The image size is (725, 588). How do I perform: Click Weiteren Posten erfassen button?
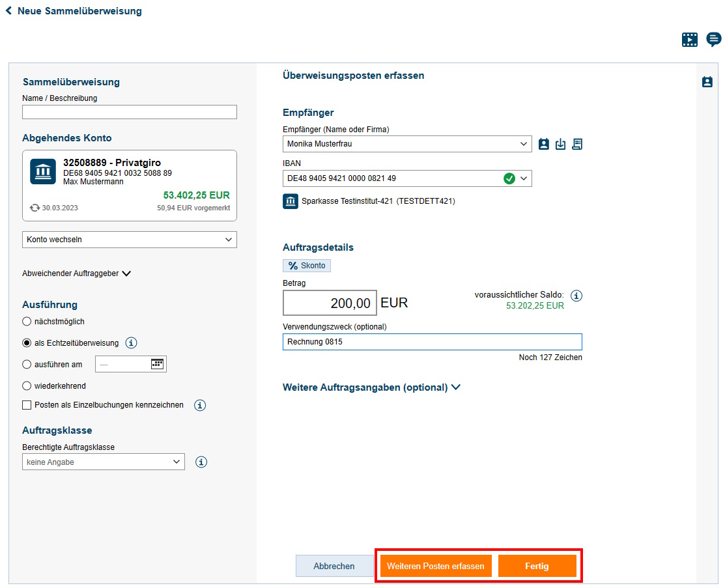point(436,566)
